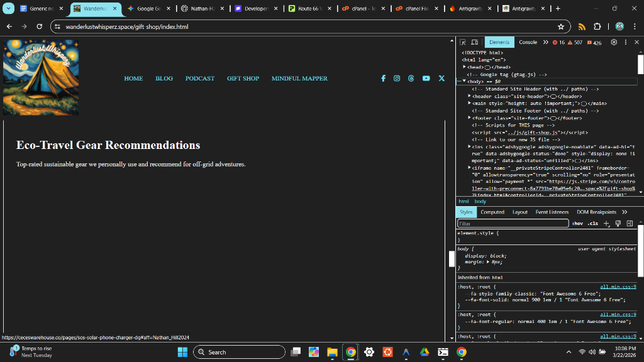The image size is (644, 362).
Task: Expand the footer site-footer node
Action: 470,118
